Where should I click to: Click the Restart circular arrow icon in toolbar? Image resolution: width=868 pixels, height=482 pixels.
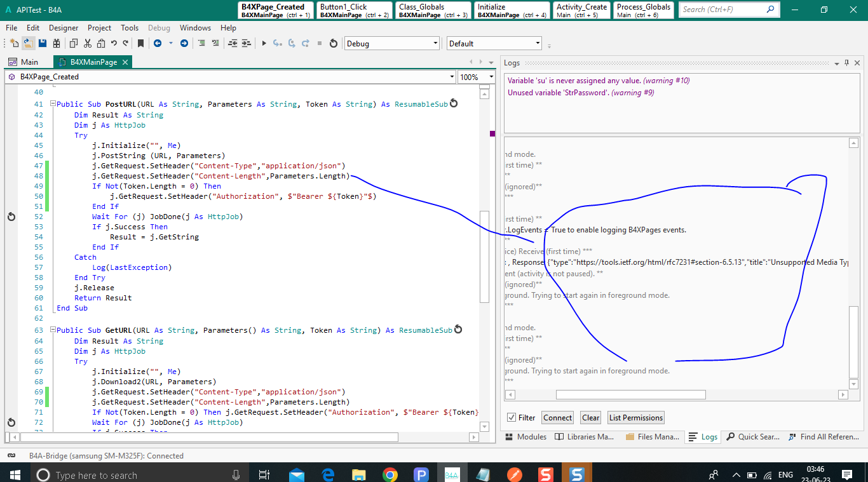pyautogui.click(x=334, y=43)
